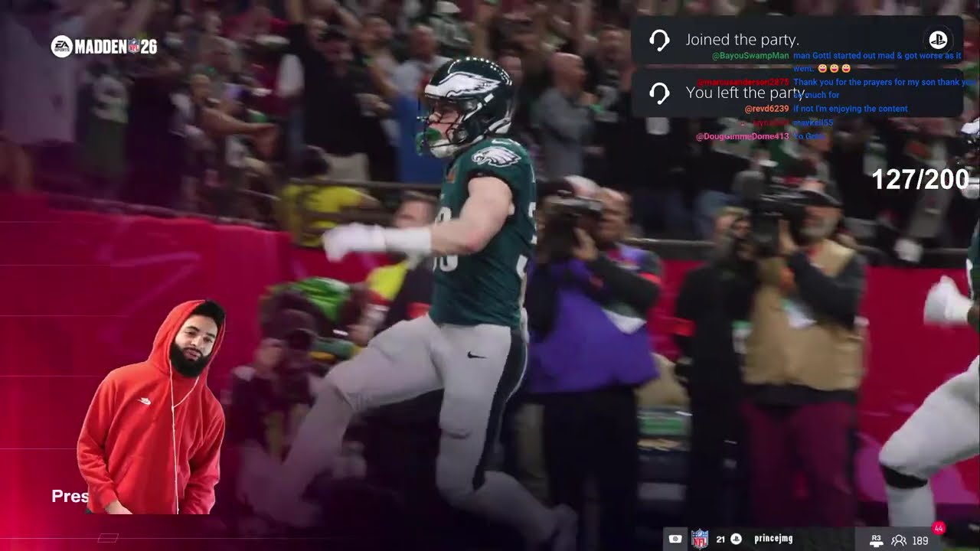Open the Joined the party notification

(x=797, y=41)
